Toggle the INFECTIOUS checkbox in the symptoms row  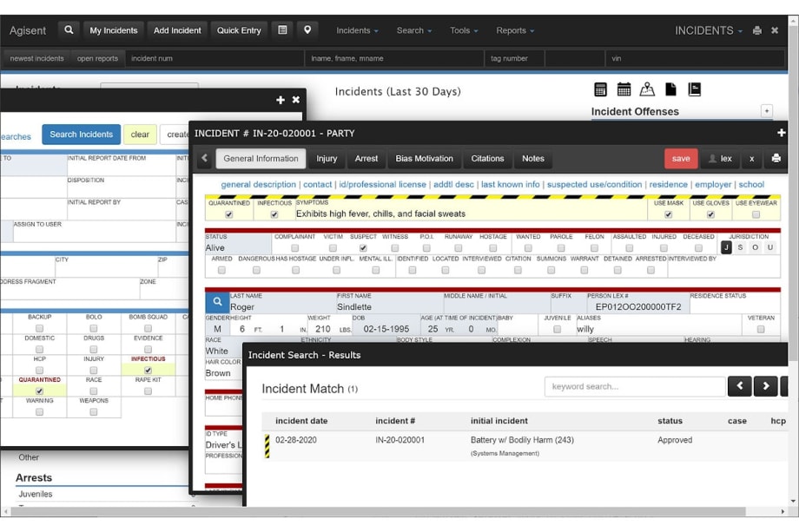(x=274, y=213)
